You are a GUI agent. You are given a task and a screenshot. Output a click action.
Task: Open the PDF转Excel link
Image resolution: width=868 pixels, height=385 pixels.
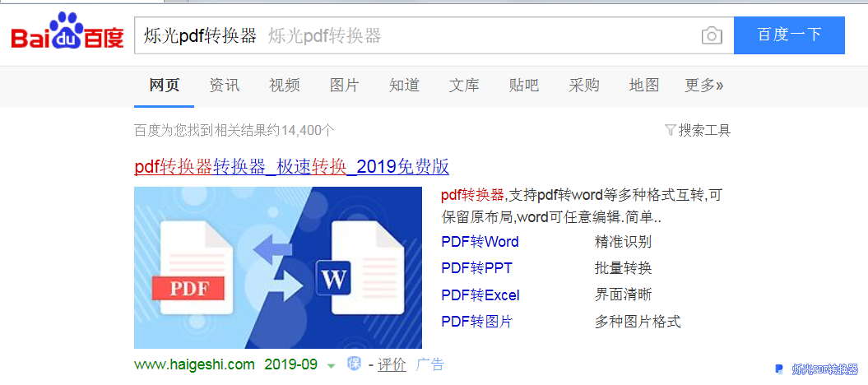[480, 295]
